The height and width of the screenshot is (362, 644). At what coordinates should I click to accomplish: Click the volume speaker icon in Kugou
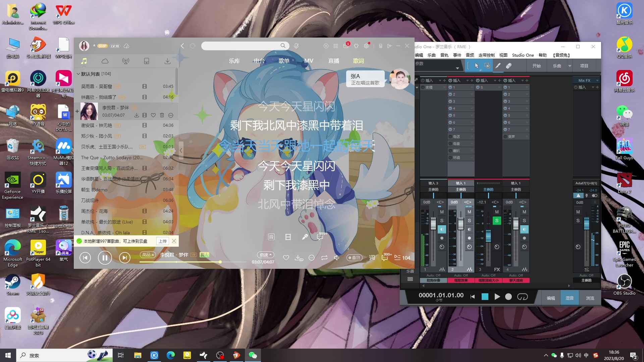337,258
